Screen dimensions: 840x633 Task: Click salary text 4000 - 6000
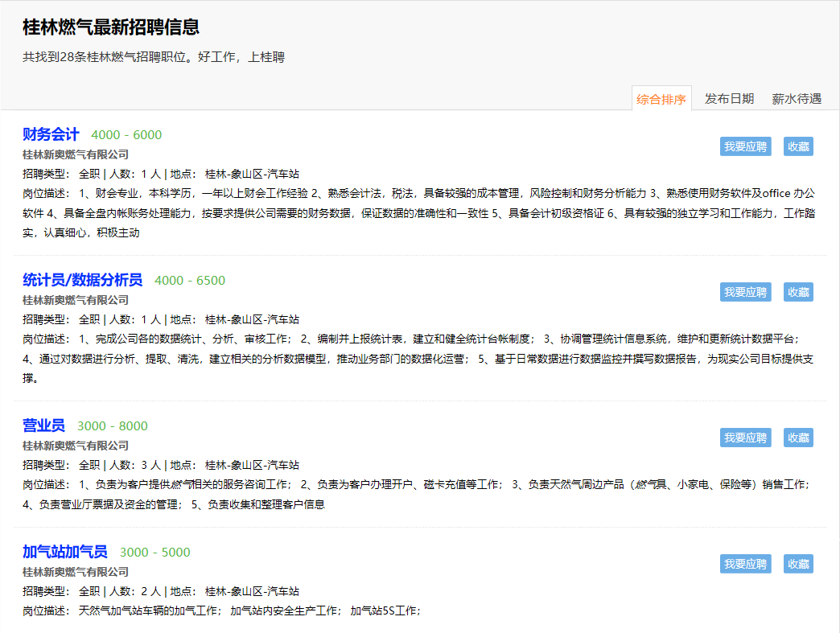click(126, 135)
